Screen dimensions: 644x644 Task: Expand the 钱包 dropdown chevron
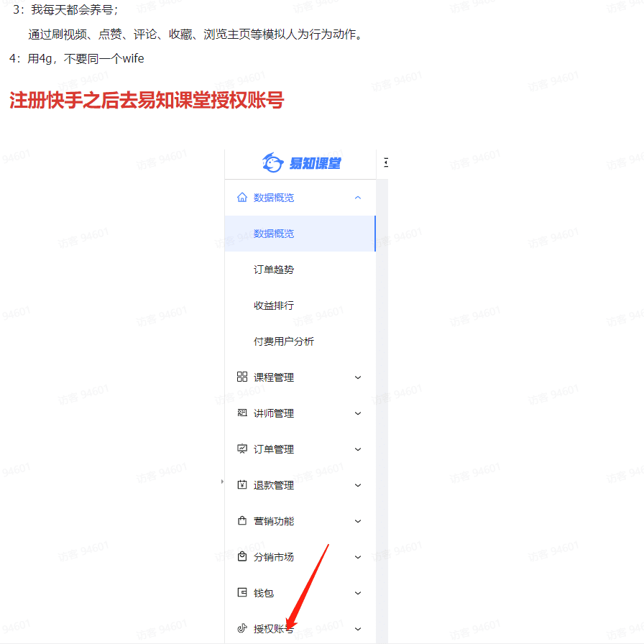358,593
